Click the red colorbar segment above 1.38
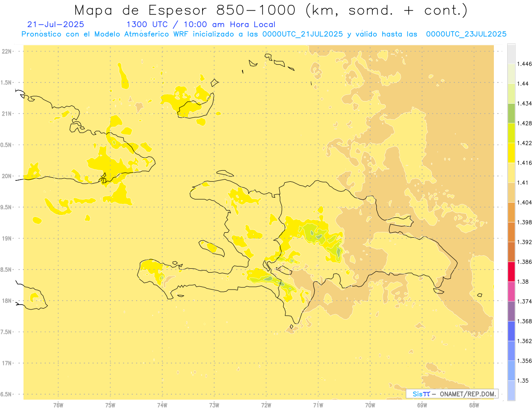Viewport: 532px width, 411px height. pyautogui.click(x=511, y=271)
